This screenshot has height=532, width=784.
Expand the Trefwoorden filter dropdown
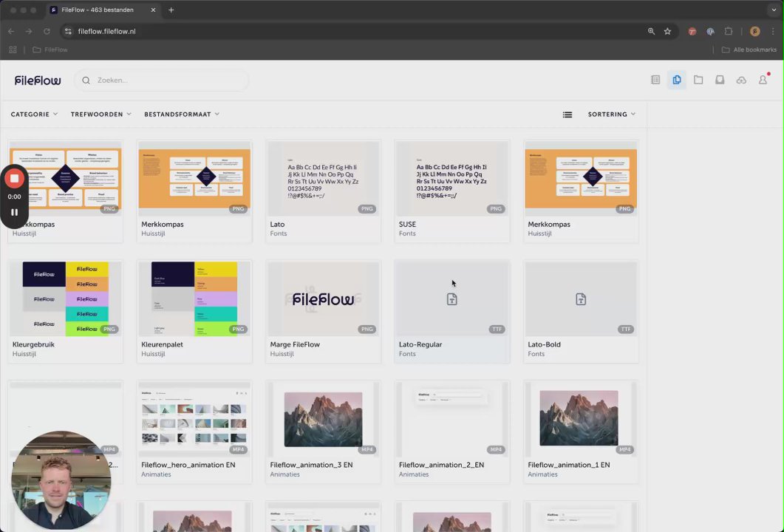point(101,115)
